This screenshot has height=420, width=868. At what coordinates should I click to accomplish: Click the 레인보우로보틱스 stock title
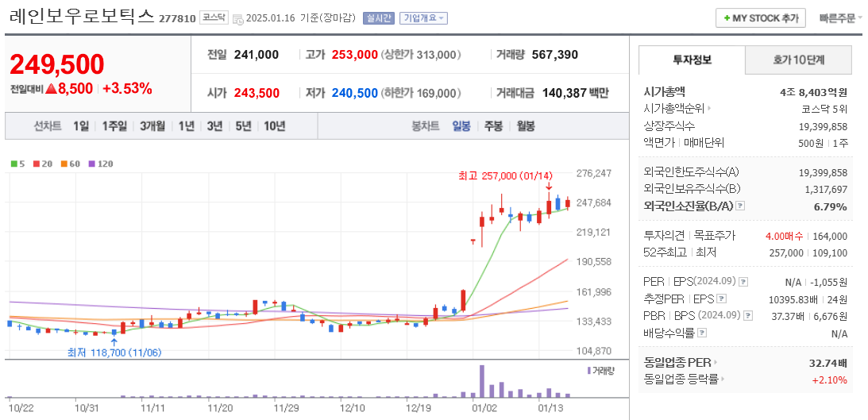click(x=82, y=16)
